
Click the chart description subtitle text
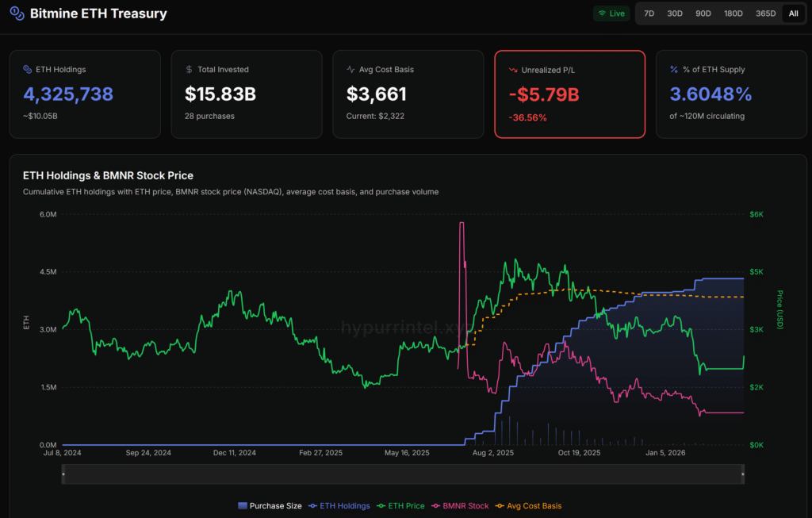231,192
